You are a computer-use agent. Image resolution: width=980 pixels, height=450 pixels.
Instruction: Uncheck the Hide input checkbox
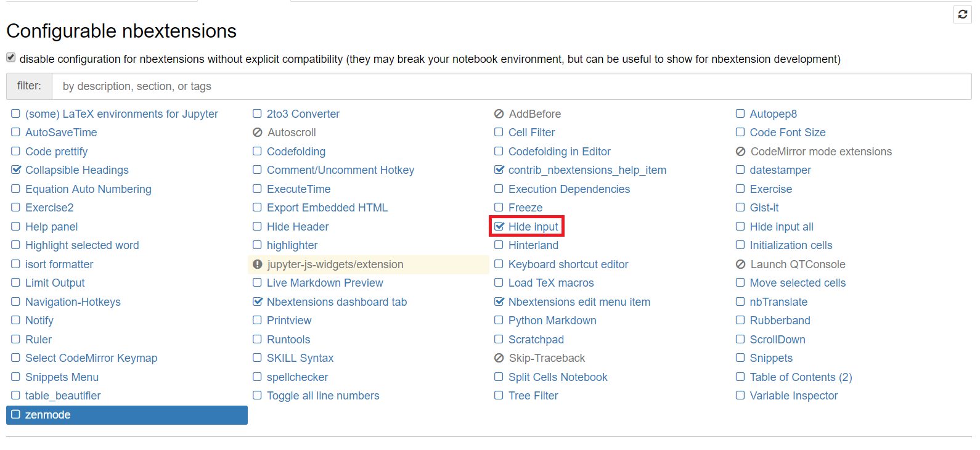[x=499, y=227]
